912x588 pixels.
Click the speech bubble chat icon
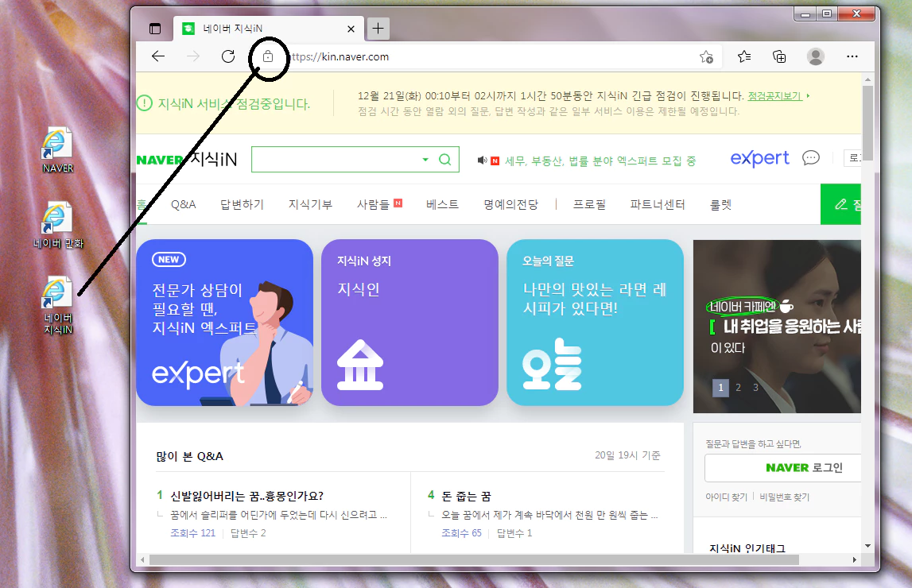click(811, 157)
